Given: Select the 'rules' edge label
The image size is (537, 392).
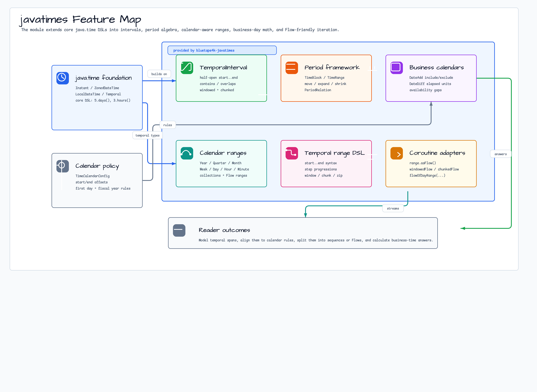Looking at the screenshot, I should point(168,125).
